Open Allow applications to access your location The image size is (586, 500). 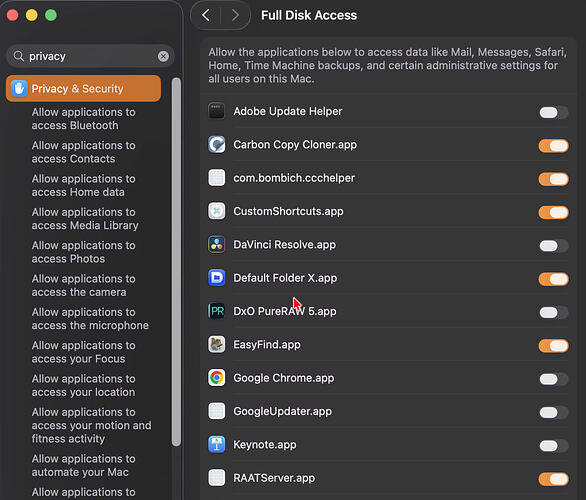click(x=83, y=385)
